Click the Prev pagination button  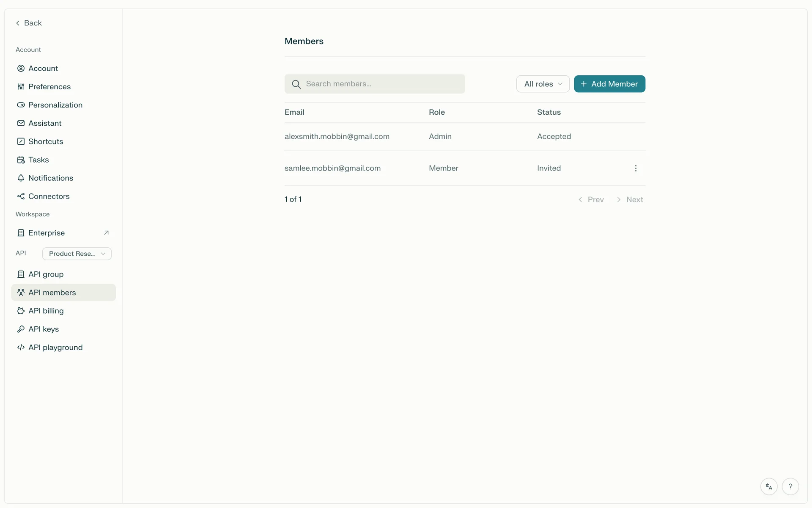pos(591,199)
